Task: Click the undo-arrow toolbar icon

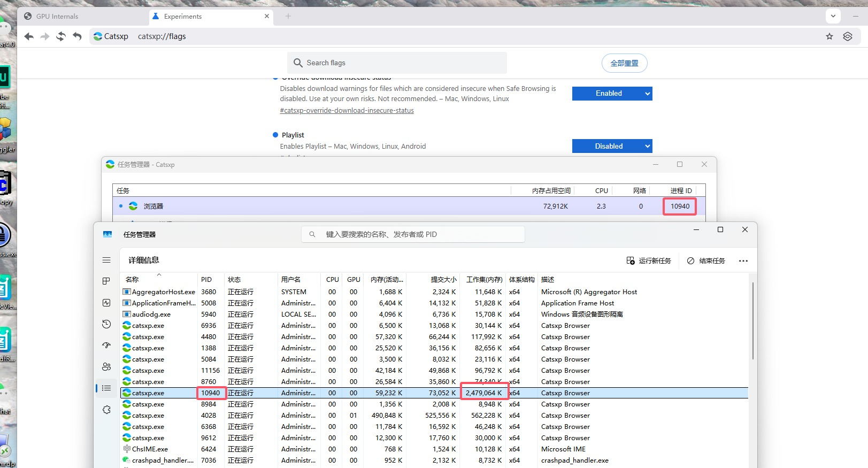Action: (x=77, y=36)
